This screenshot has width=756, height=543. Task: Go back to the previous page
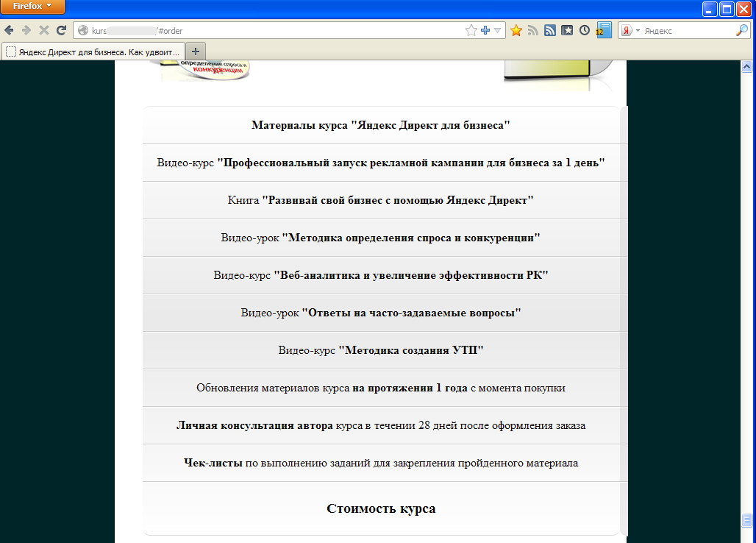coord(9,30)
